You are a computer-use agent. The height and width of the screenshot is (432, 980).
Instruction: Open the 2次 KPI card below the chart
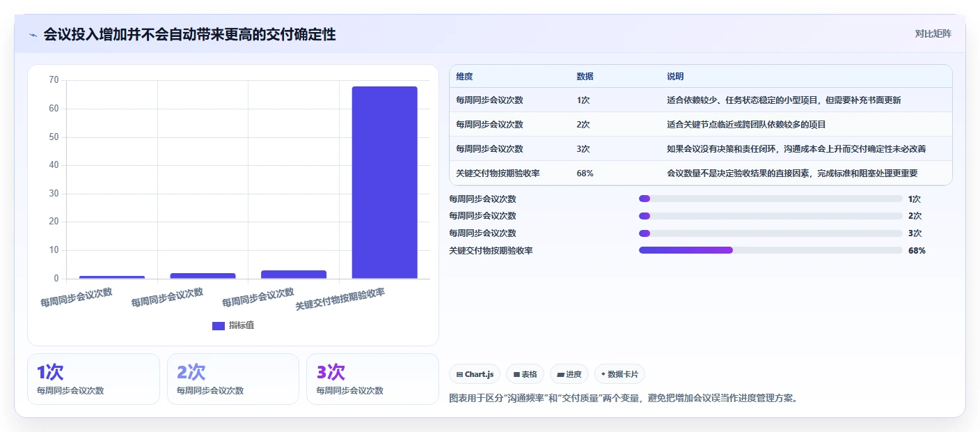233,379
